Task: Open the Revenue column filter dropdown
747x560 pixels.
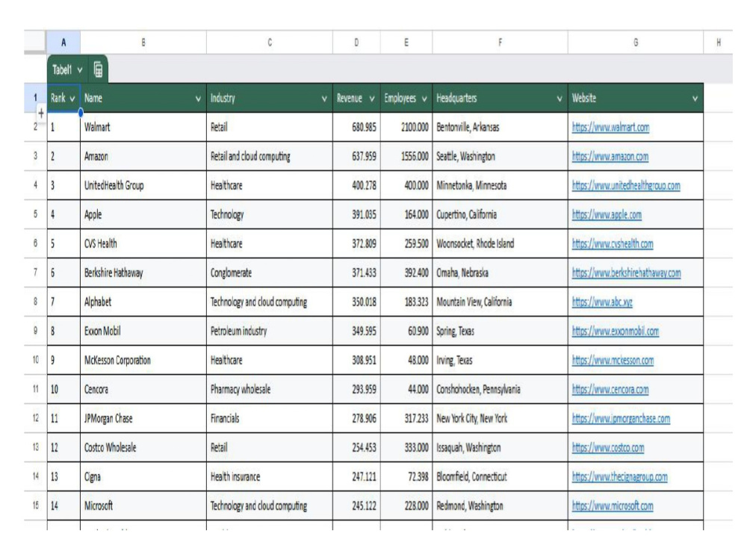Action: (x=372, y=99)
